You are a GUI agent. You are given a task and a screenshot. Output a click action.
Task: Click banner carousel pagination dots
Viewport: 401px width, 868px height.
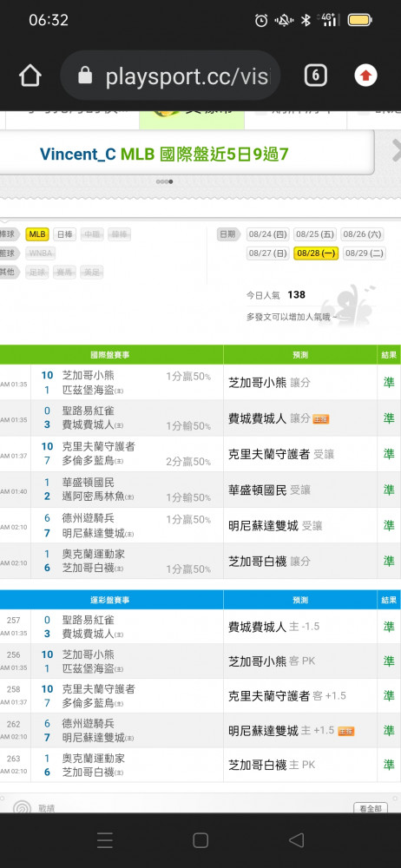pyautogui.click(x=165, y=181)
